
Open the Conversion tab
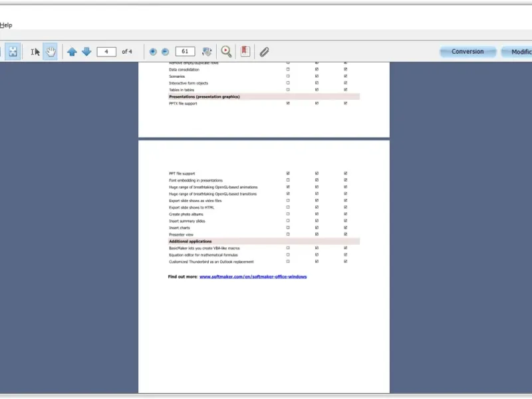tap(467, 52)
